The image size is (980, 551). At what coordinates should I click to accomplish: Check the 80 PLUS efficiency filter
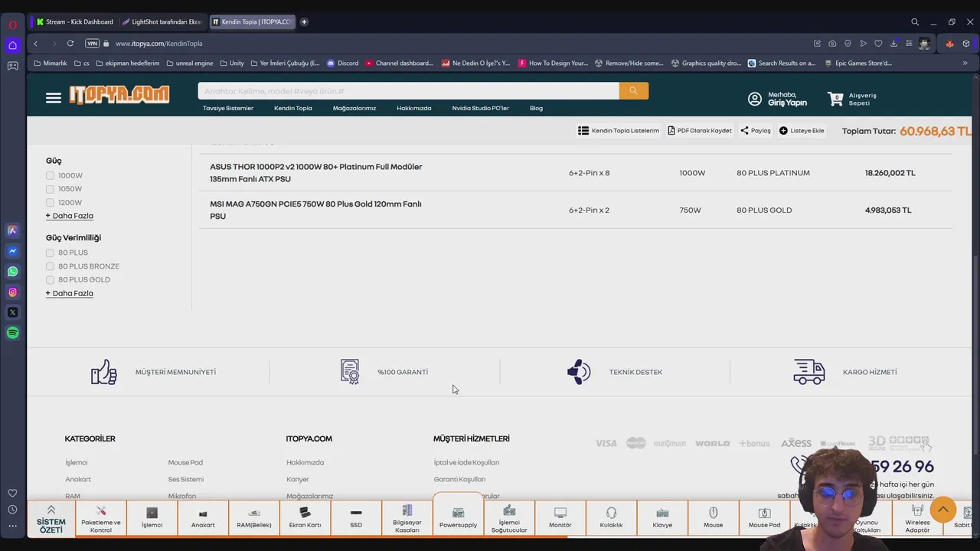[x=50, y=253]
